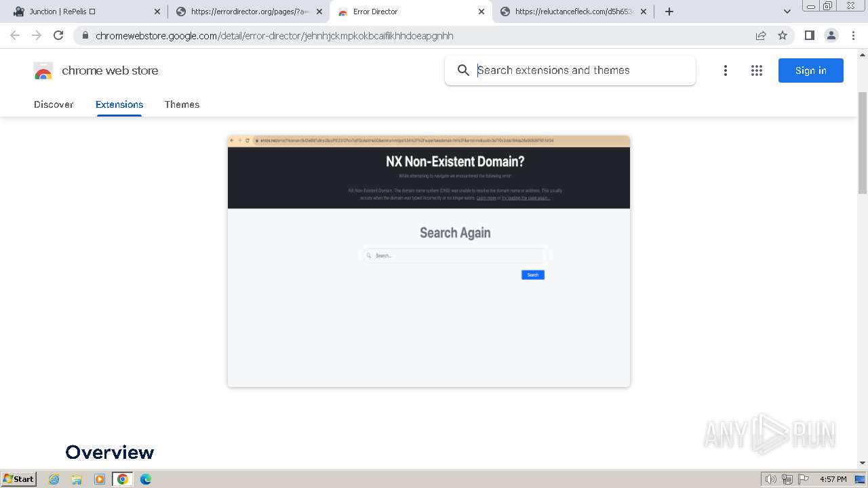Expand the tab search dropdown

tap(787, 12)
